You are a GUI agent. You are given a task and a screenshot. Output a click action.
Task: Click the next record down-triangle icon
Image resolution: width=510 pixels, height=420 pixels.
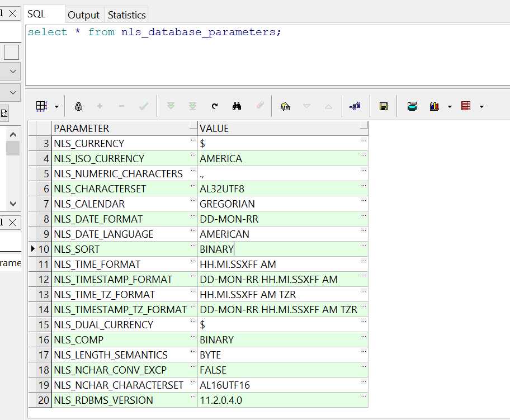[306, 106]
